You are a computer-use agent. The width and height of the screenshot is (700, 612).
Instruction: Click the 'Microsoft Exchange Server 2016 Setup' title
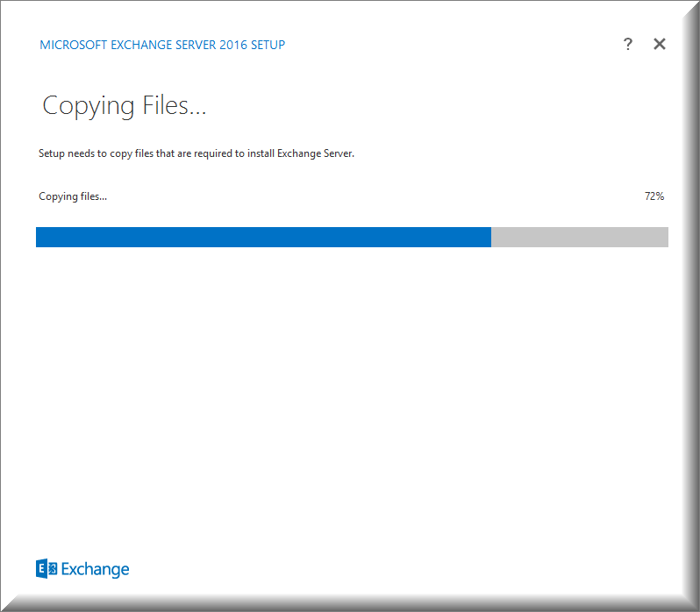[x=162, y=45]
